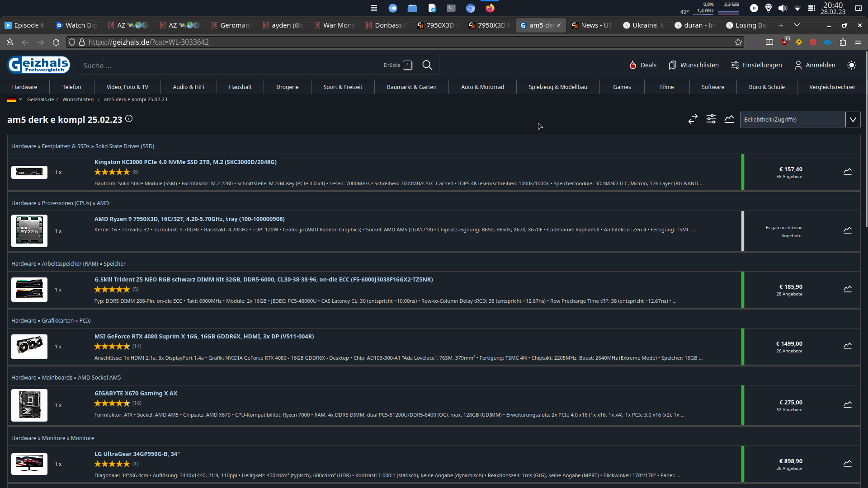Open wishlist price history chart icon
Screen dimensions: 868x488
tap(729, 119)
